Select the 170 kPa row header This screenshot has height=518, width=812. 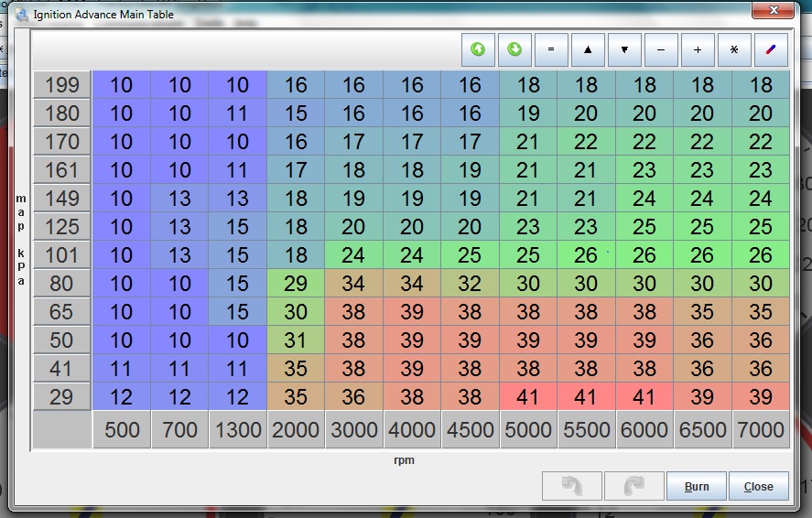click(x=62, y=142)
